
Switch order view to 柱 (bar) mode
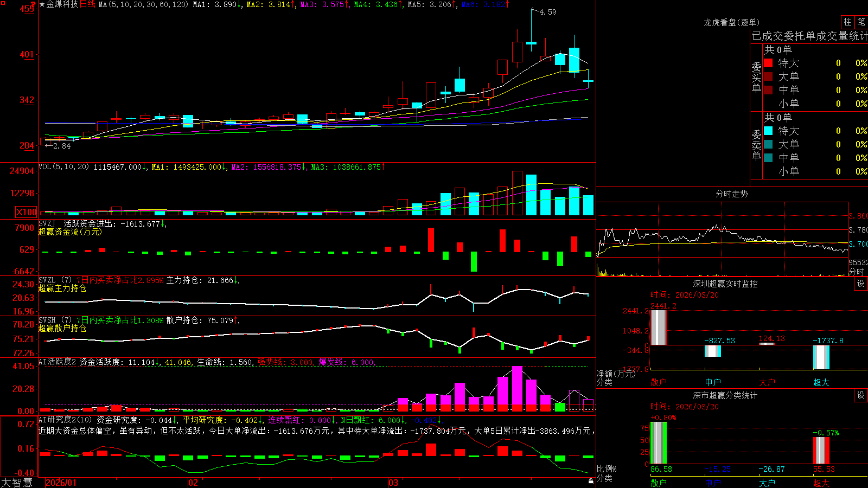click(847, 22)
